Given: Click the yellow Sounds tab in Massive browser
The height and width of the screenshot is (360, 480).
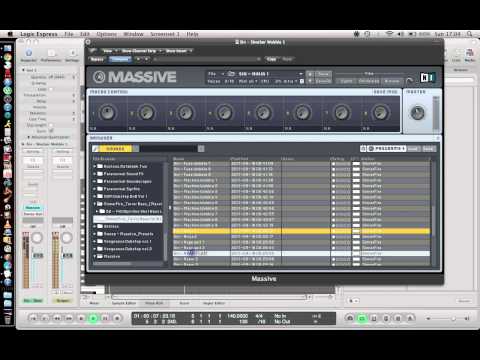Looking at the screenshot, I should tap(116, 149).
